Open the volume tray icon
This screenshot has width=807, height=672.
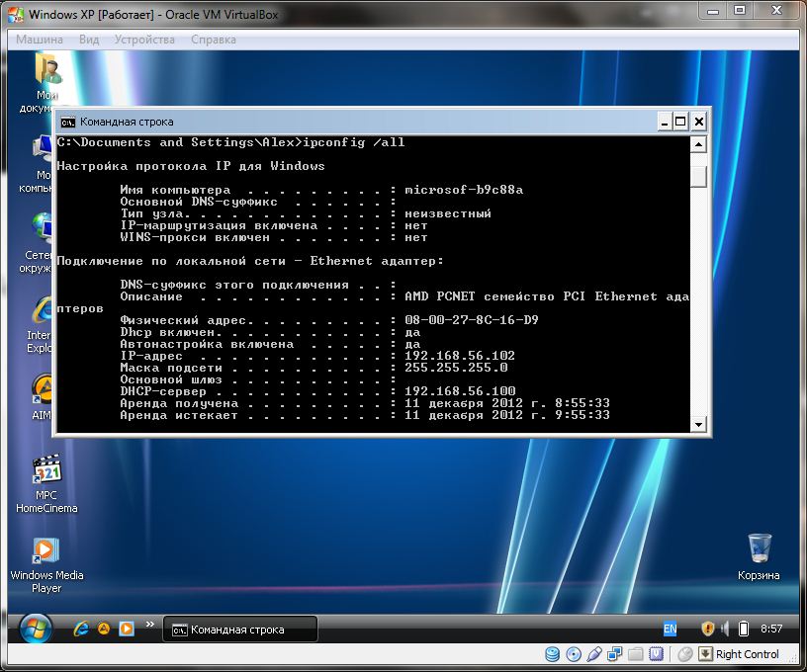click(x=725, y=629)
